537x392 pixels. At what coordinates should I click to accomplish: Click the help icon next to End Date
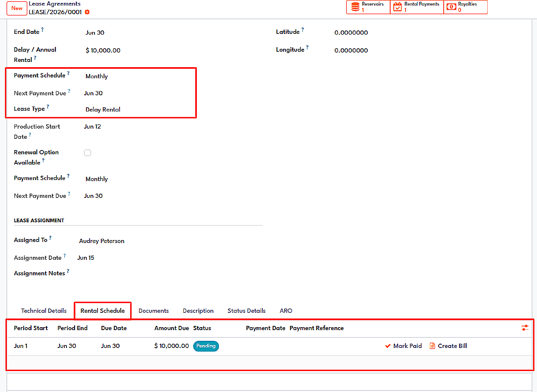[42, 29]
